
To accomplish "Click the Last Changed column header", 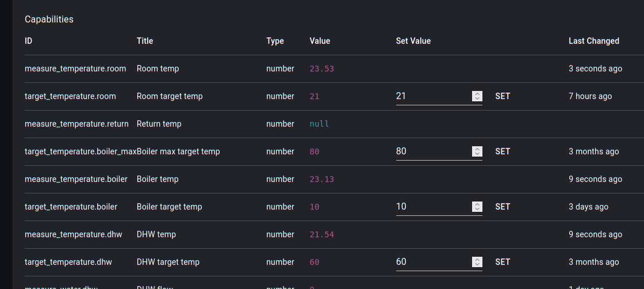I will coord(593,41).
